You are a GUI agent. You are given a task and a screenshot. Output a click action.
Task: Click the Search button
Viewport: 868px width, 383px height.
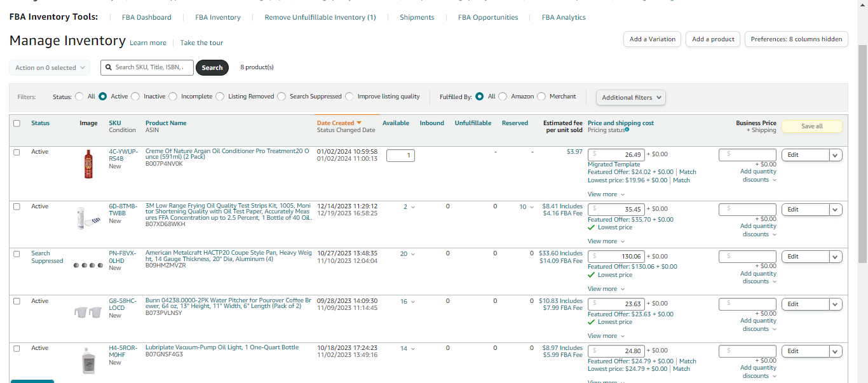coord(212,67)
